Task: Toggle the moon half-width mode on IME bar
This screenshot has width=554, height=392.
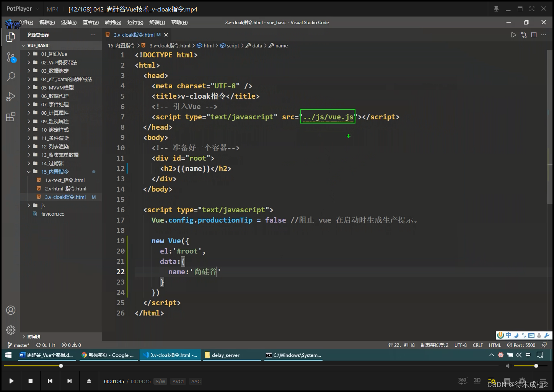Action: [x=516, y=335]
